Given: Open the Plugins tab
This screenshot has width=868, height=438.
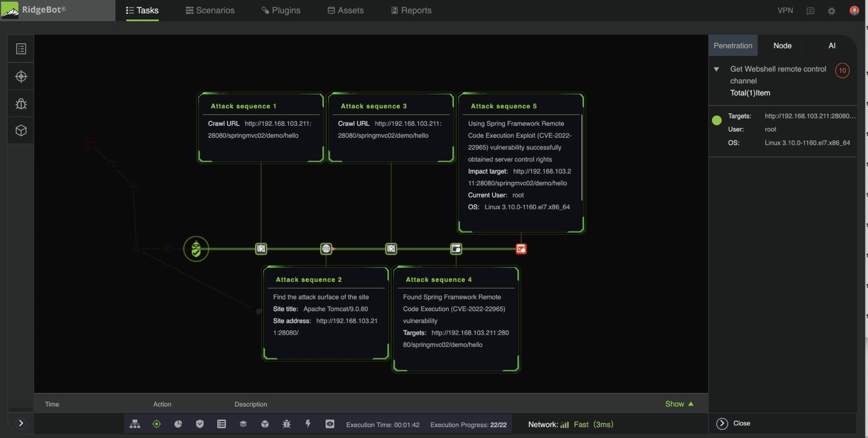Looking at the screenshot, I should click(281, 10).
